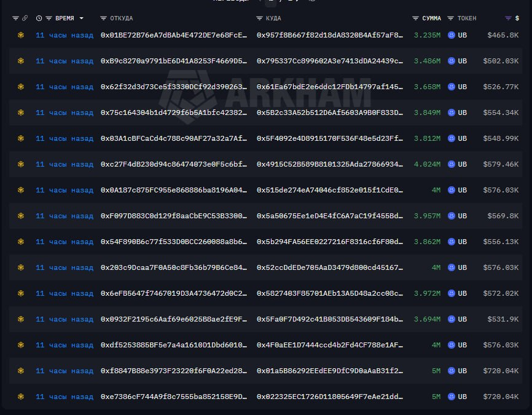The height and width of the screenshot is (415, 532).
Task: Open recipient address 0x5F4092e4D8915170F536
Action: [x=330, y=138]
